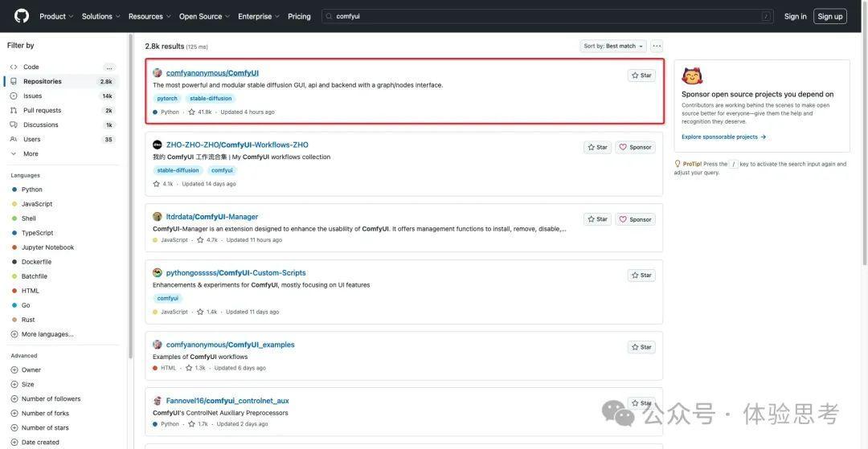Expand the Product menu

point(56,17)
